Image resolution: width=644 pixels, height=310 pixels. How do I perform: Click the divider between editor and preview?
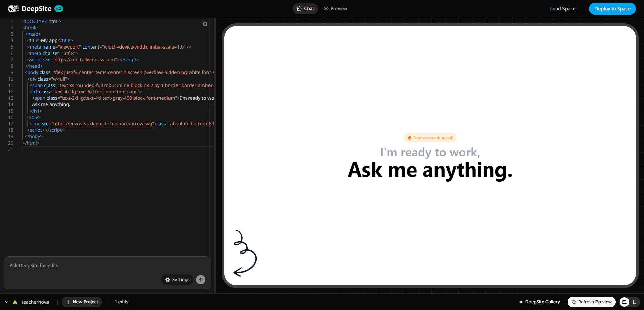(x=215, y=155)
